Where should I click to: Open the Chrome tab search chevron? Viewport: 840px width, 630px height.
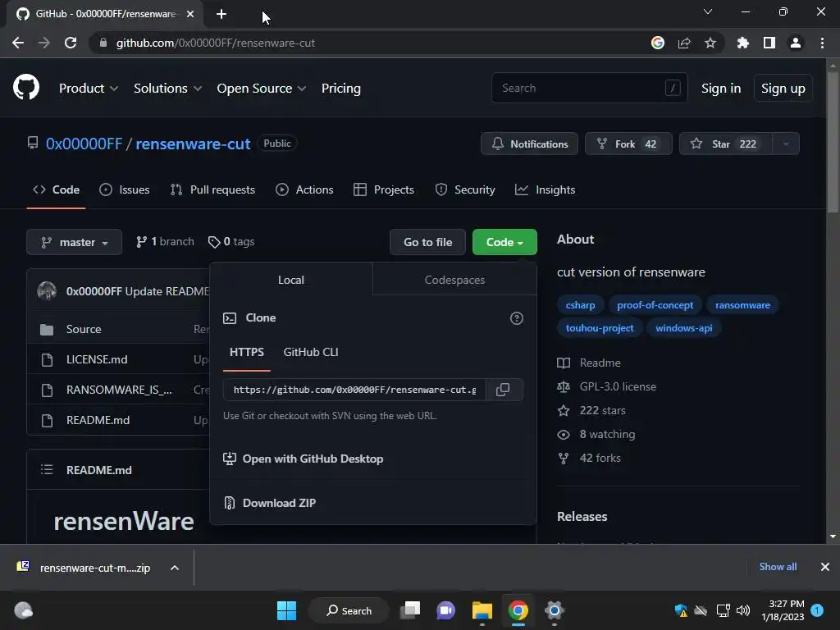pos(708,11)
